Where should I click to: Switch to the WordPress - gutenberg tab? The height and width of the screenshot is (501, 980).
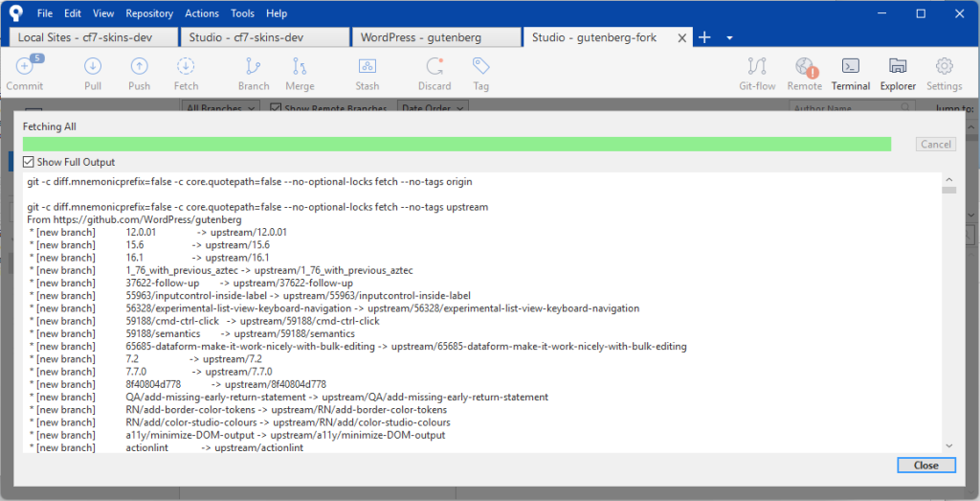(x=434, y=37)
